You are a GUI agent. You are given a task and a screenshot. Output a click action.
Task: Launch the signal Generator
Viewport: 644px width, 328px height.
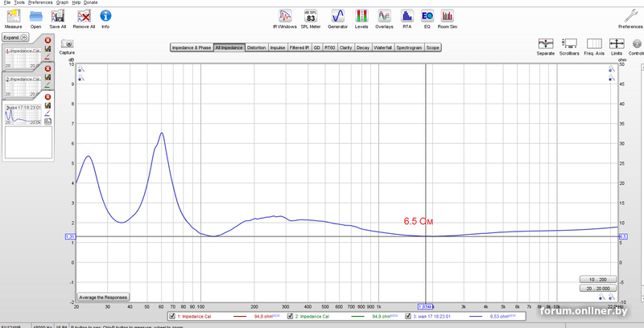338,16
